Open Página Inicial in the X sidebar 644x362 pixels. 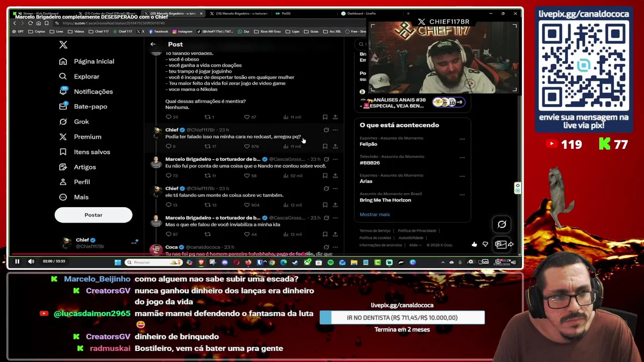point(87,61)
